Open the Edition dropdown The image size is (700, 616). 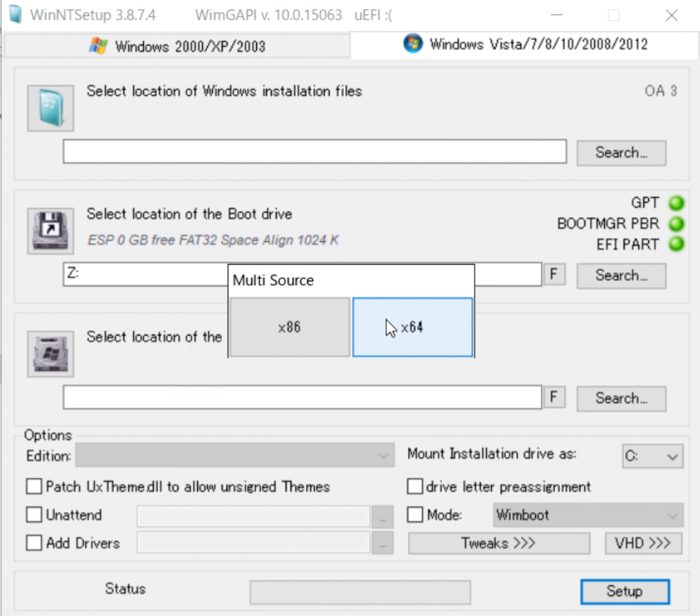click(234, 455)
